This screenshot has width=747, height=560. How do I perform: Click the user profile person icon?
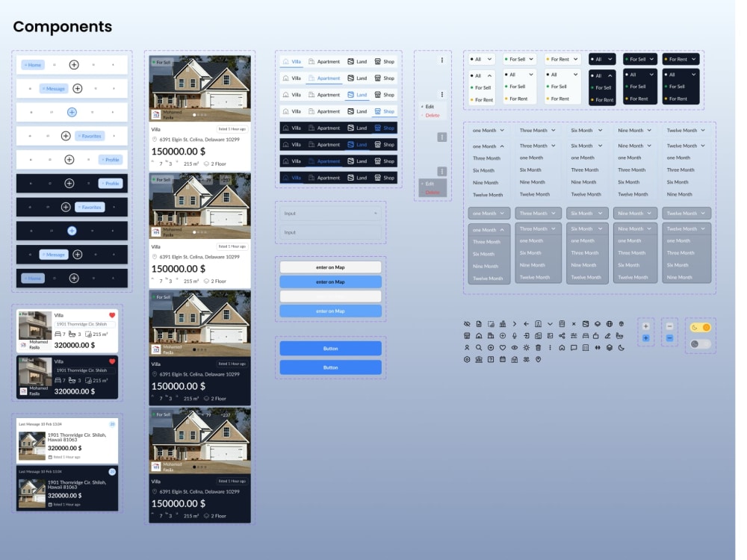[x=467, y=348]
